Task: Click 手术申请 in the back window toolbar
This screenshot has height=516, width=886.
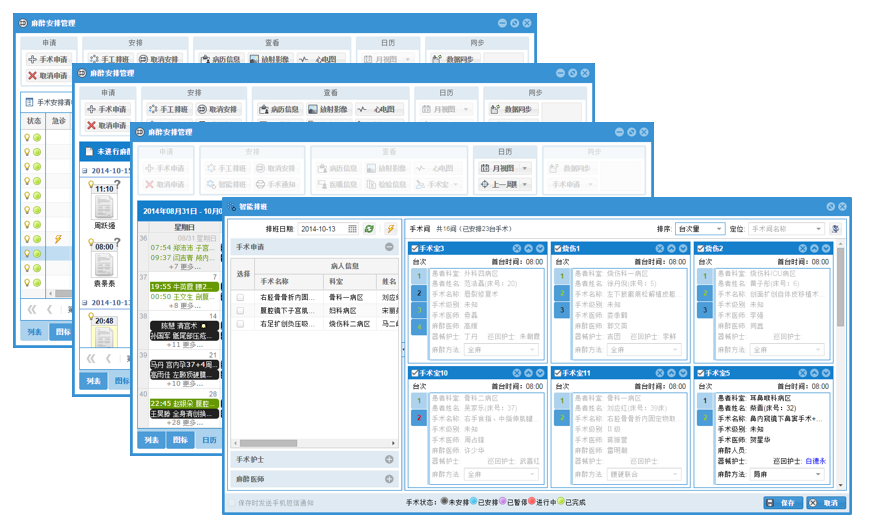Action: 48,59
